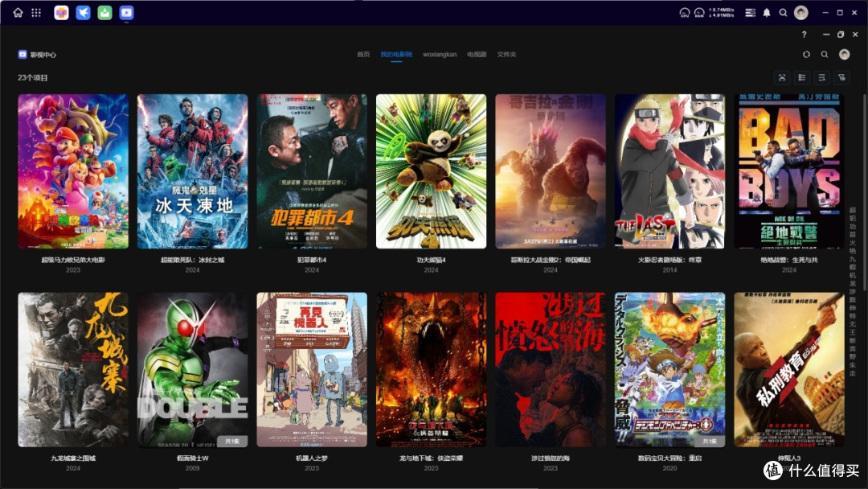The width and height of the screenshot is (868, 489).
Task: Open the 电视剧 tab
Action: [477, 54]
